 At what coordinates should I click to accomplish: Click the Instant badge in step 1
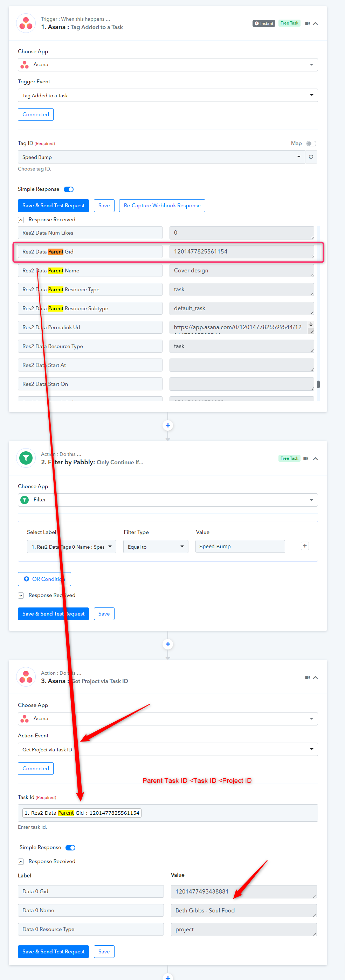pos(264,23)
